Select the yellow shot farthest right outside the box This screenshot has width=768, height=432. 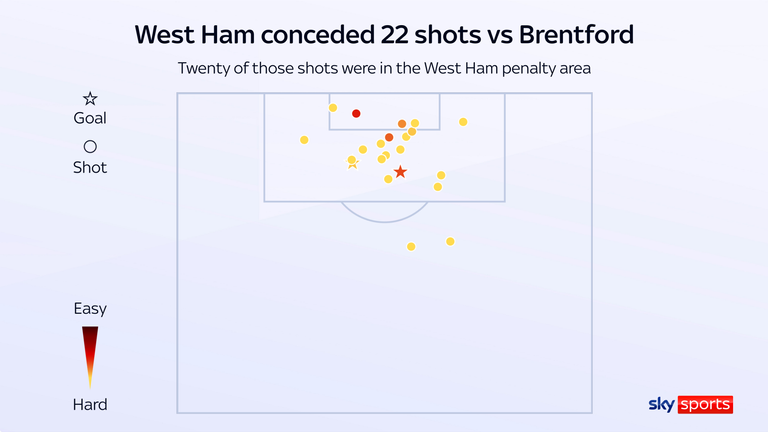[x=450, y=241]
